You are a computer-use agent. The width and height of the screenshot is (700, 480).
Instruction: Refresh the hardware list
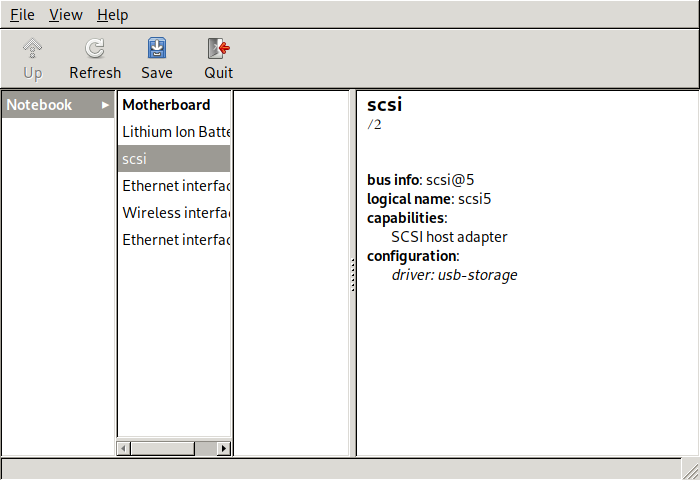point(95,58)
